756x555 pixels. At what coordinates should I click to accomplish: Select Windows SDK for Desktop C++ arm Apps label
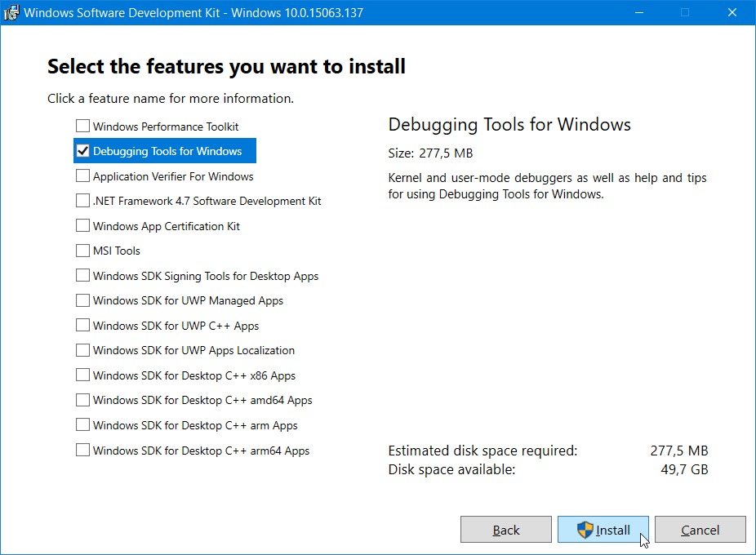pos(195,425)
